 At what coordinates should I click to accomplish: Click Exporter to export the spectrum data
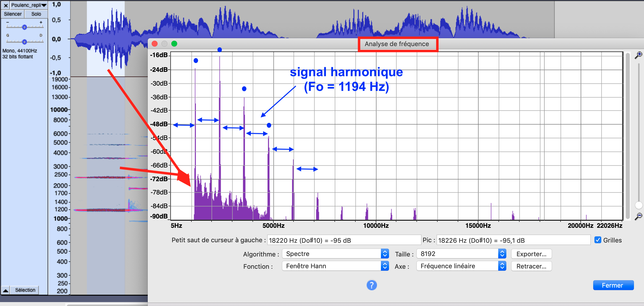coord(532,254)
